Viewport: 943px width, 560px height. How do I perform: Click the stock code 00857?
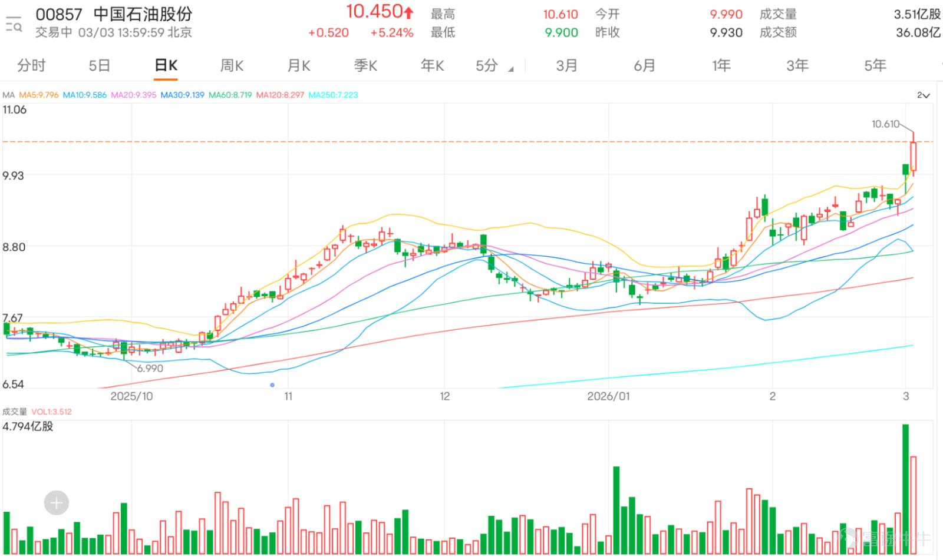click(59, 14)
